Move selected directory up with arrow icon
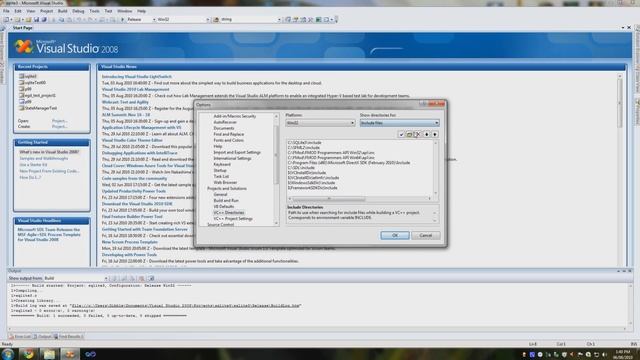The height and width of the screenshot is (360, 640). pos(435,134)
